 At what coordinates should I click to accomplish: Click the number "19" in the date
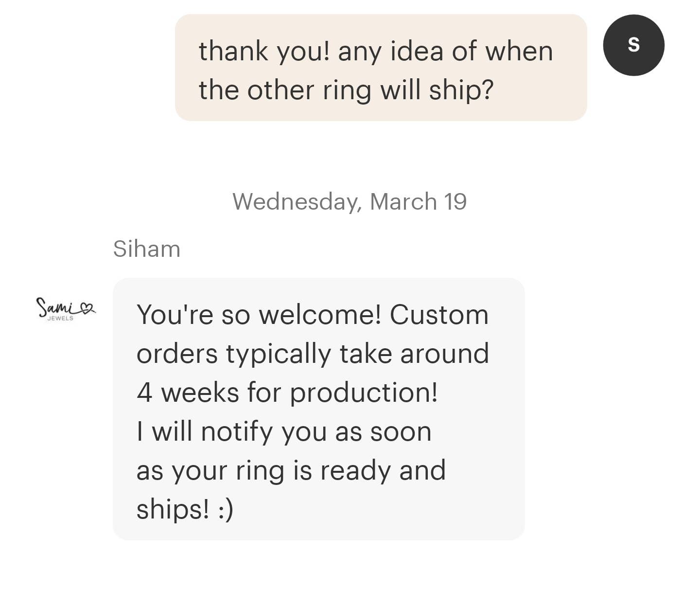(x=455, y=201)
